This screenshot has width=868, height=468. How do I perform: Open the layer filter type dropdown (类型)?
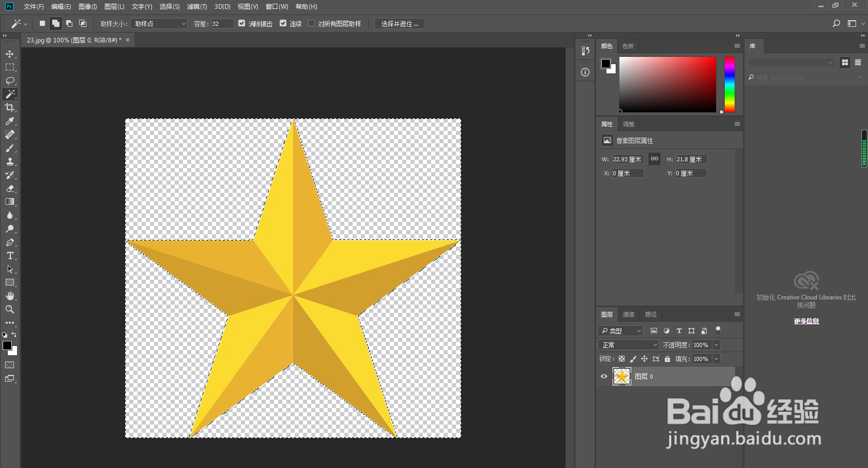coord(621,331)
